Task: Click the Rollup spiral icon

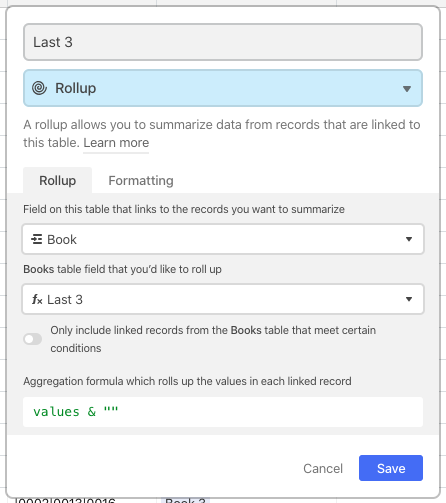Action: (x=39, y=88)
